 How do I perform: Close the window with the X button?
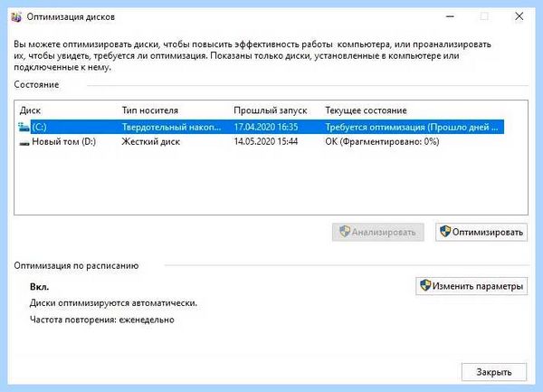[x=519, y=16]
